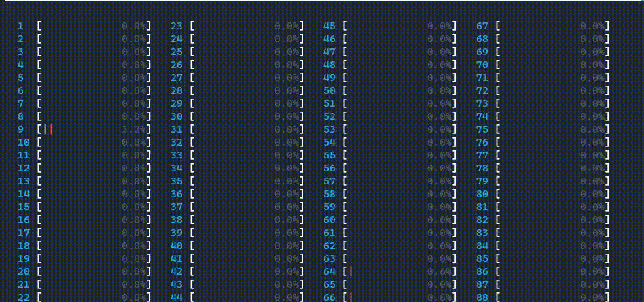Select the CPU 38 usage meter

click(x=247, y=220)
